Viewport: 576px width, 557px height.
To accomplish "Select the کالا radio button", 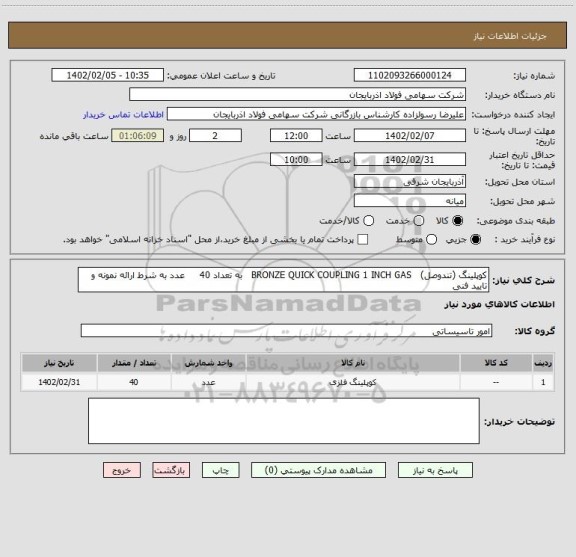I will click(x=458, y=221).
